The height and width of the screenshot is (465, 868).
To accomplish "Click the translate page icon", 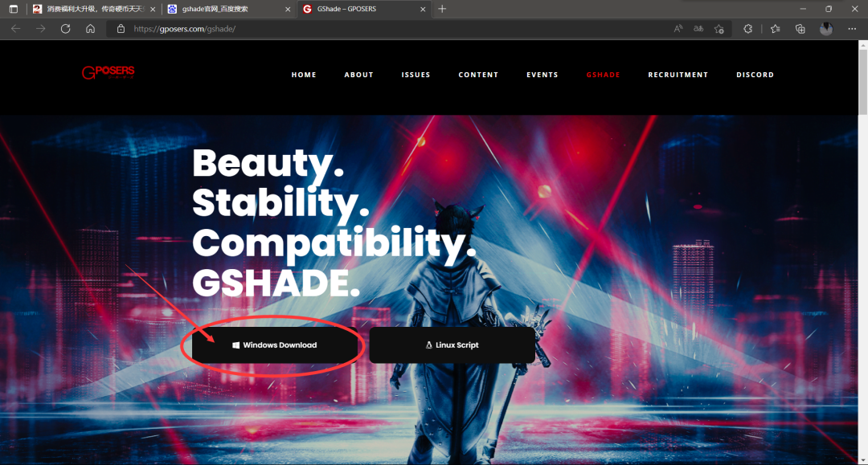I will pyautogui.click(x=698, y=29).
